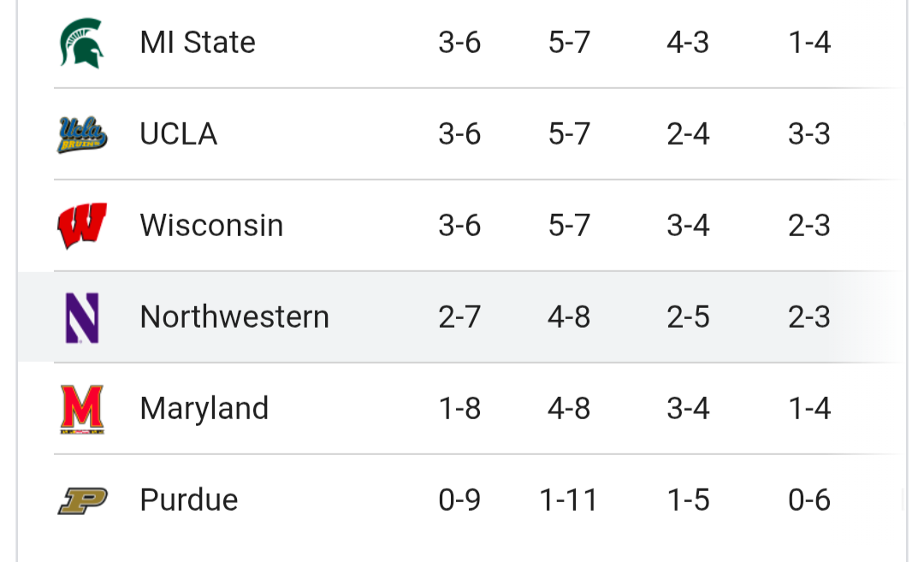This screenshot has width=924, height=562.
Task: Open the MI State team link
Action: pyautogui.click(x=198, y=43)
